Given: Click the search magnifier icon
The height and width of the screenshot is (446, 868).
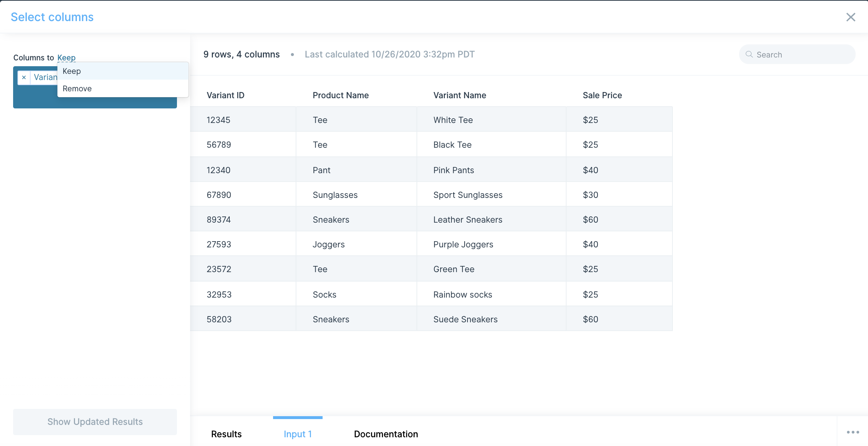Looking at the screenshot, I should tap(749, 55).
